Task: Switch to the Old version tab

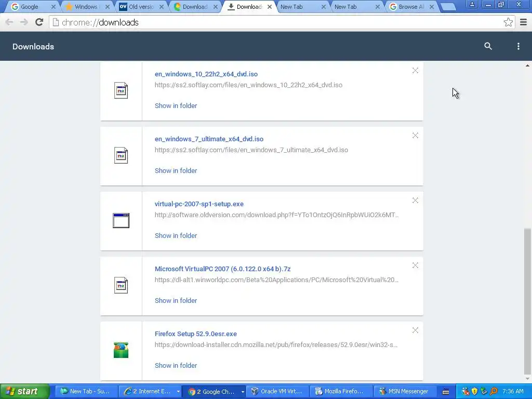Action: pos(141,7)
